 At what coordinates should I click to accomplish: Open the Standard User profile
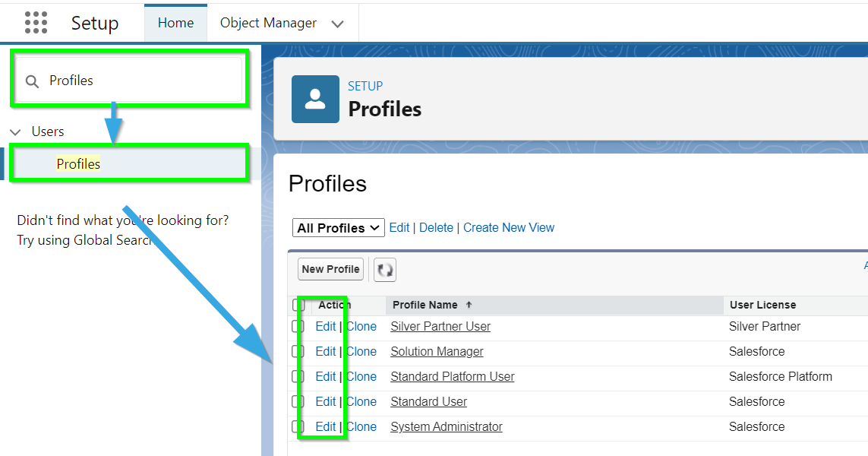click(x=428, y=402)
